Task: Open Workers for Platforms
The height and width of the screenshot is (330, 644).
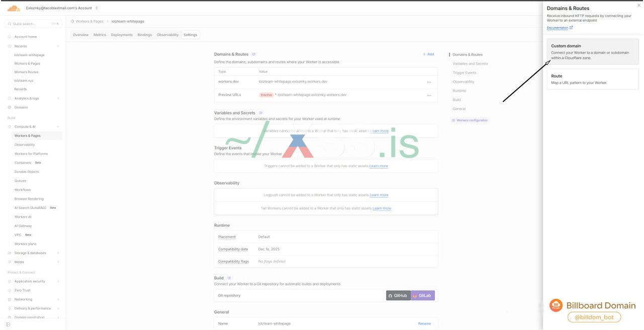Action: pyautogui.click(x=31, y=153)
